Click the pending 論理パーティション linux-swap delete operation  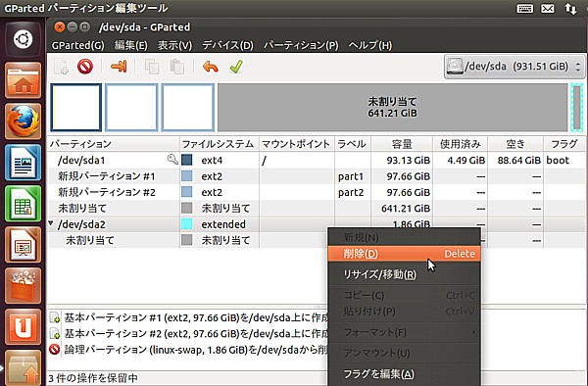188,350
